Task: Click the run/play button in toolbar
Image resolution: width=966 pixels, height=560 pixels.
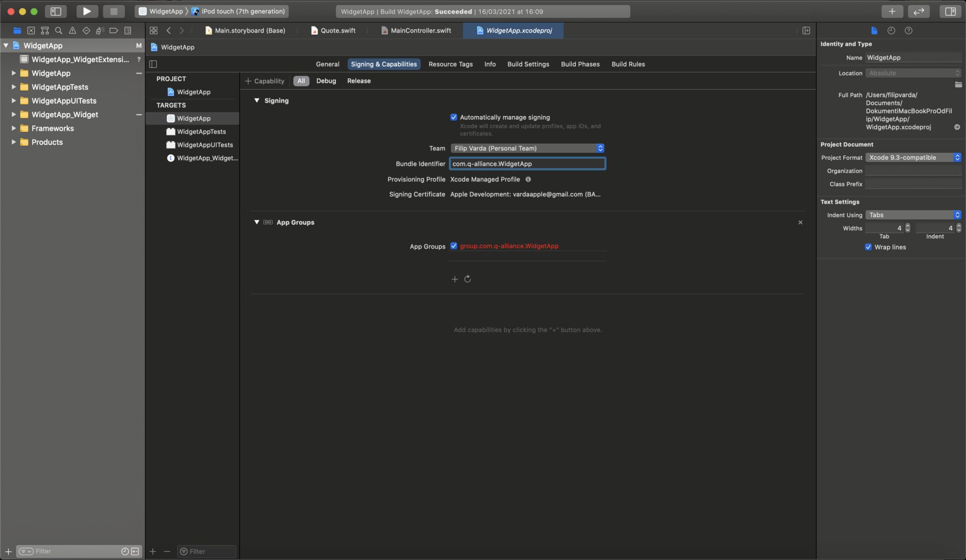Action: 86,11
